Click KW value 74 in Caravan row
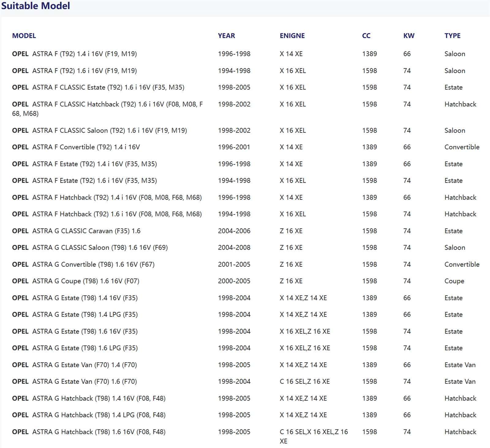 coord(407,231)
